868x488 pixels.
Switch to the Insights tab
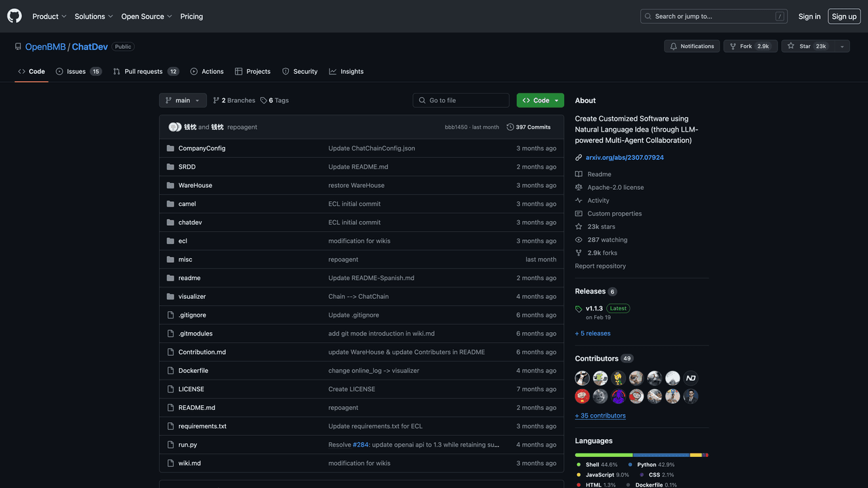[x=347, y=71]
